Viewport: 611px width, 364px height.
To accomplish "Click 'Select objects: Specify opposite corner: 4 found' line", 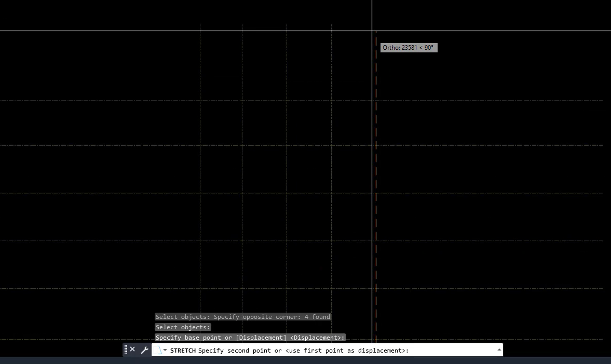I will click(243, 316).
